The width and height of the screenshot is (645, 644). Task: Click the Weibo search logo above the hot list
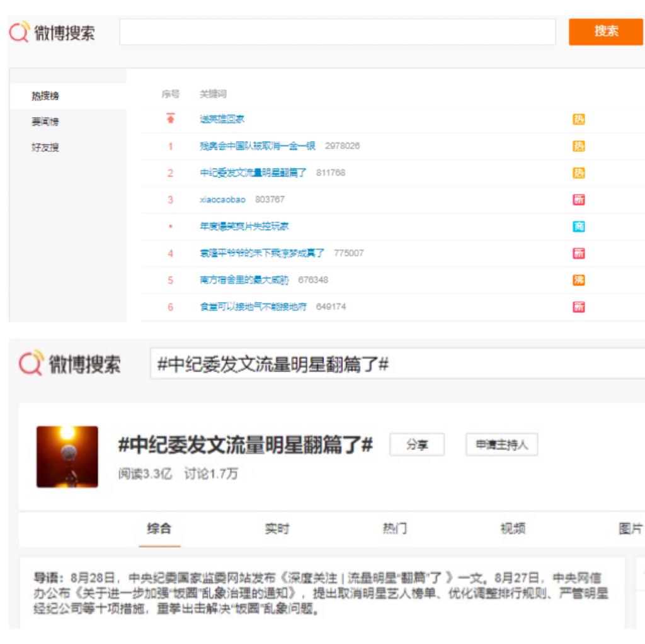52,31
